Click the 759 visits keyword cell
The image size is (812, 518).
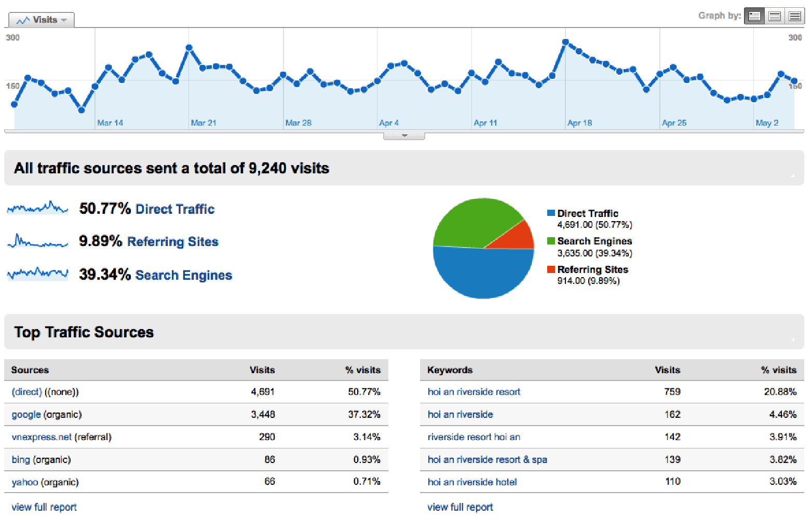click(x=672, y=392)
